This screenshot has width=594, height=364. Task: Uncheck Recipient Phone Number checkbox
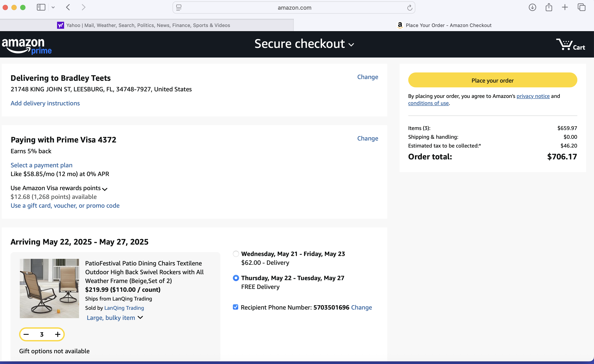[x=236, y=307]
